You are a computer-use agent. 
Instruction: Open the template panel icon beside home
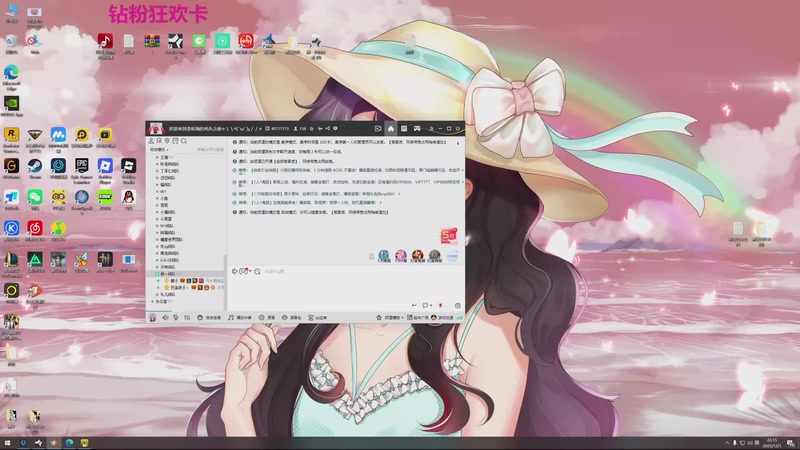(404, 129)
